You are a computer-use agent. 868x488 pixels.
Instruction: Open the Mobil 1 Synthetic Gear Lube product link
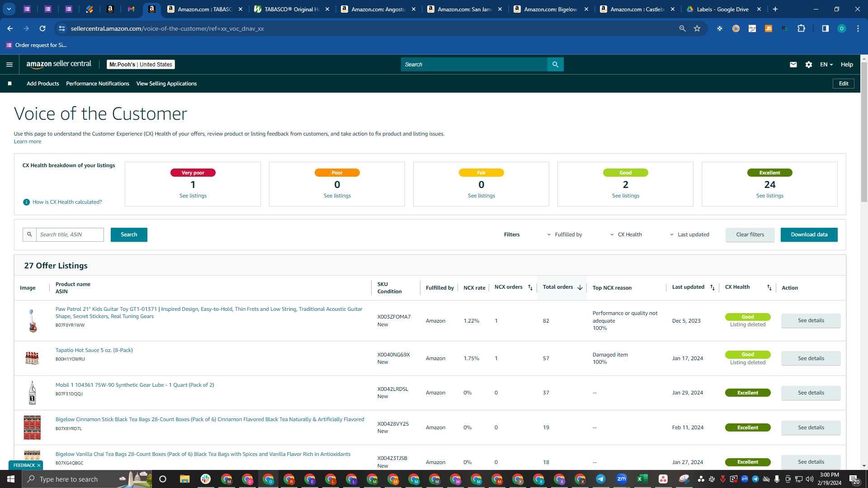pyautogui.click(x=135, y=385)
